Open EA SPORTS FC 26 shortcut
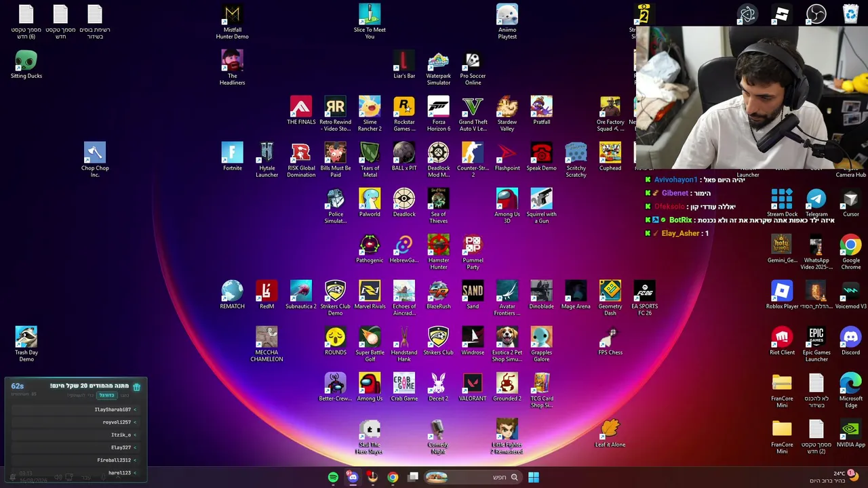Screen dimensions: 868x488 click(644, 298)
